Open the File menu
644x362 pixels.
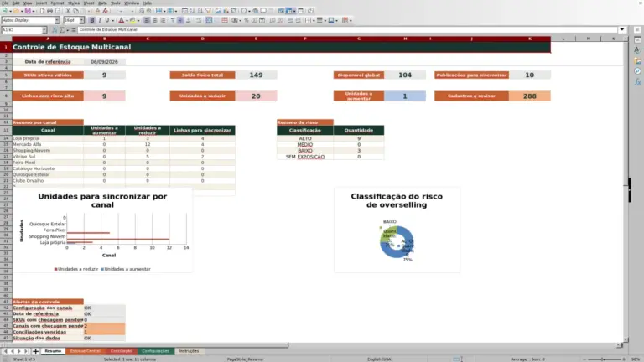coord(5,3)
